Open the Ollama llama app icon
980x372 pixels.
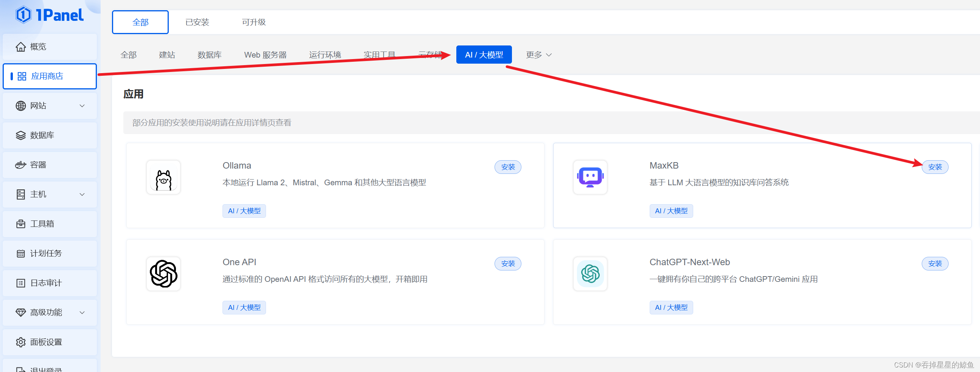point(163,177)
